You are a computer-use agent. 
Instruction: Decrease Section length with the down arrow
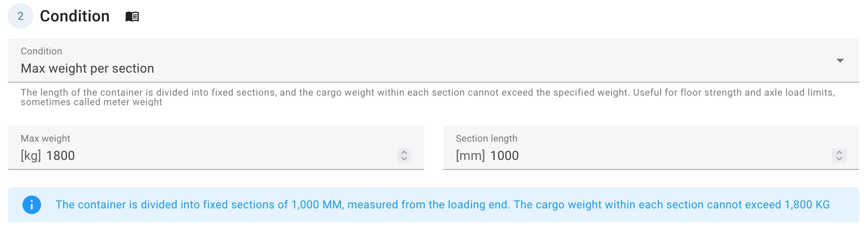click(839, 159)
